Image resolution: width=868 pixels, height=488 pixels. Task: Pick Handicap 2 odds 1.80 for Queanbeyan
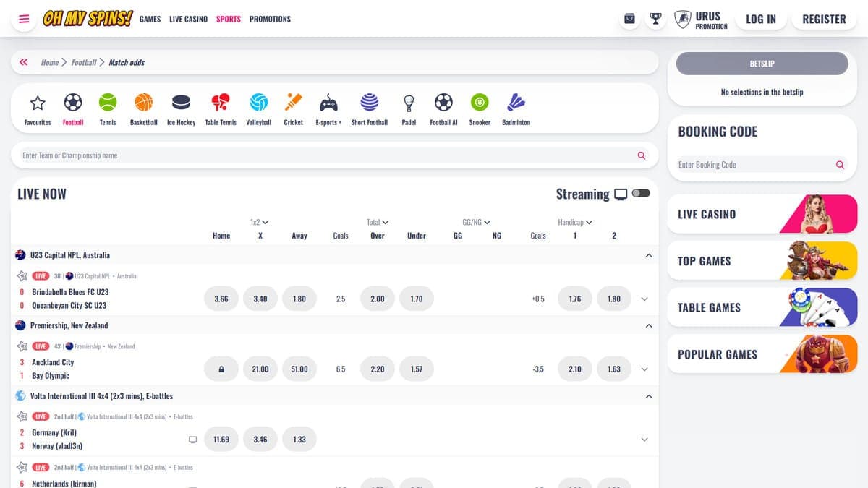click(614, 299)
